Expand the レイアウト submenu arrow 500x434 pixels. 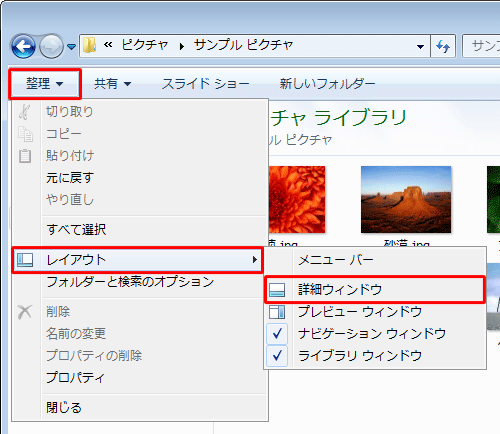point(255,260)
